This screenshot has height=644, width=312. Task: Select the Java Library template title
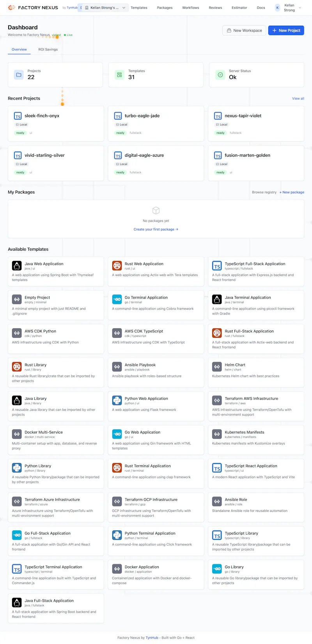click(x=35, y=399)
